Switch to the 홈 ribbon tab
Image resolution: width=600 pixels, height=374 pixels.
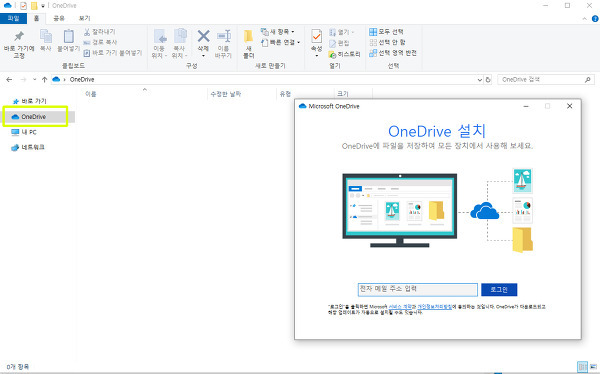point(36,18)
